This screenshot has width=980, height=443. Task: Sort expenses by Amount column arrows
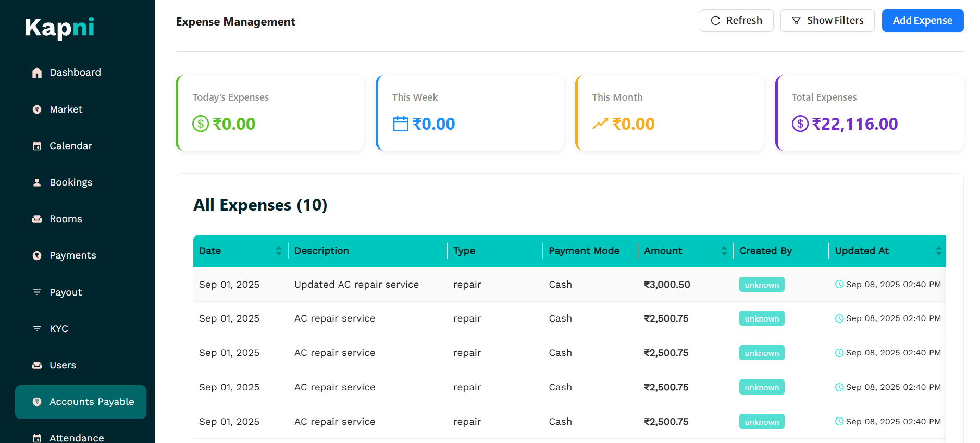[x=724, y=251]
